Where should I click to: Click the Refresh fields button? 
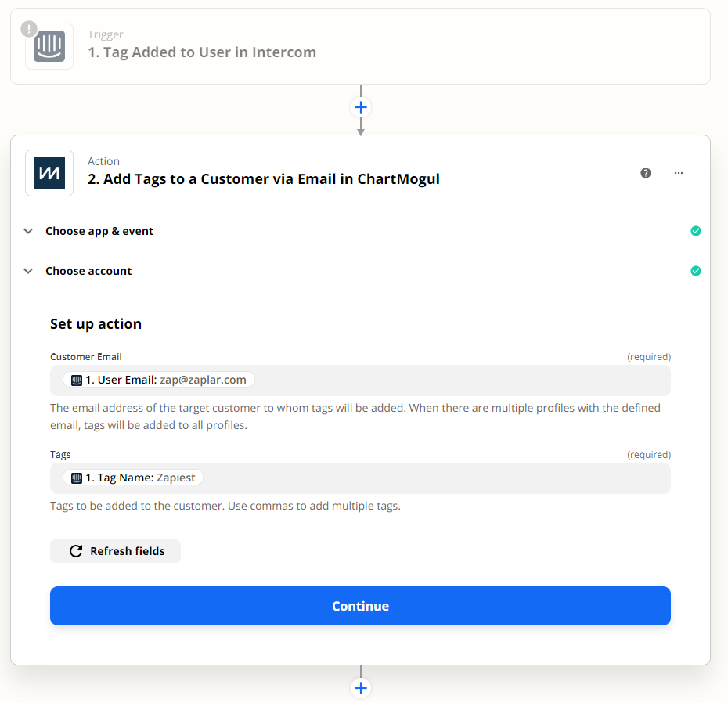pos(115,551)
